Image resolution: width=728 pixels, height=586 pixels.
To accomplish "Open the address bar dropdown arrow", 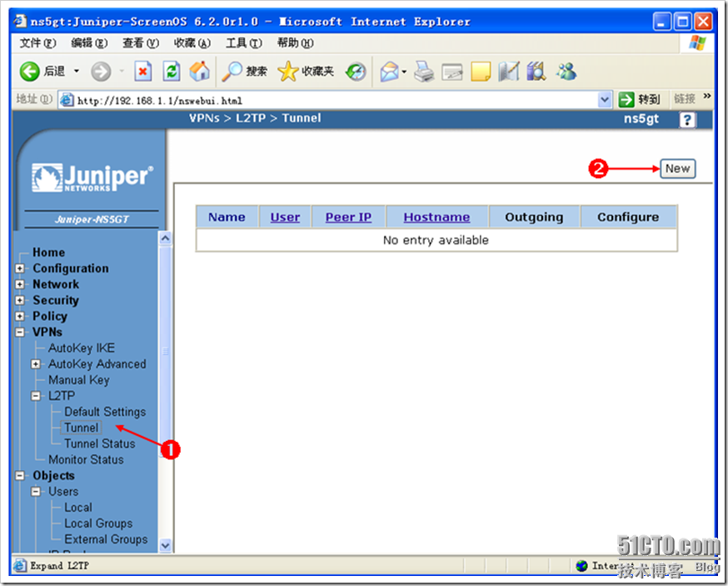I will pos(604,99).
